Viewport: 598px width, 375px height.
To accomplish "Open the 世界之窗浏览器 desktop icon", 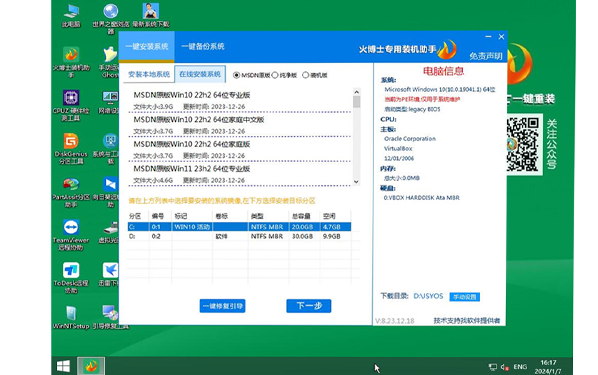I will click(x=111, y=18).
